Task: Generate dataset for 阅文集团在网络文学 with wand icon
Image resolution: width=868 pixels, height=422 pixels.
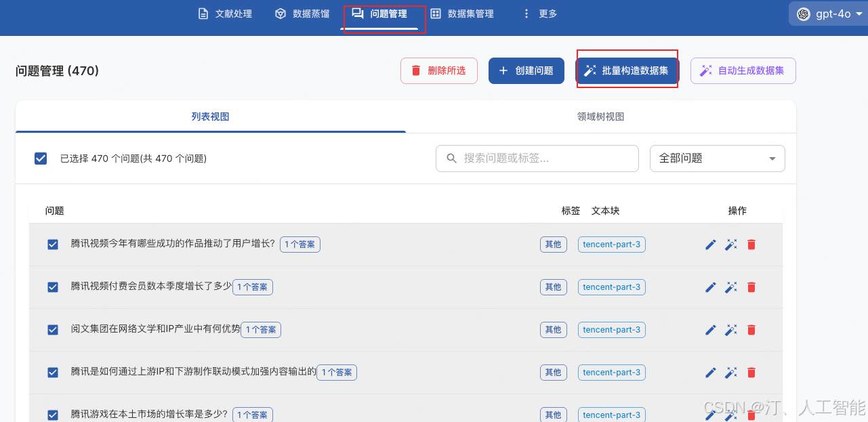Action: point(731,330)
